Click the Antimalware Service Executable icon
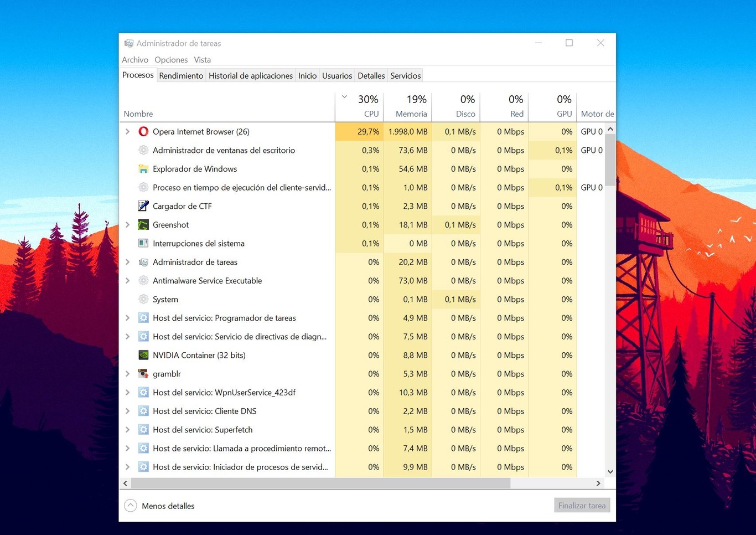Image resolution: width=756 pixels, height=535 pixels. (x=143, y=281)
